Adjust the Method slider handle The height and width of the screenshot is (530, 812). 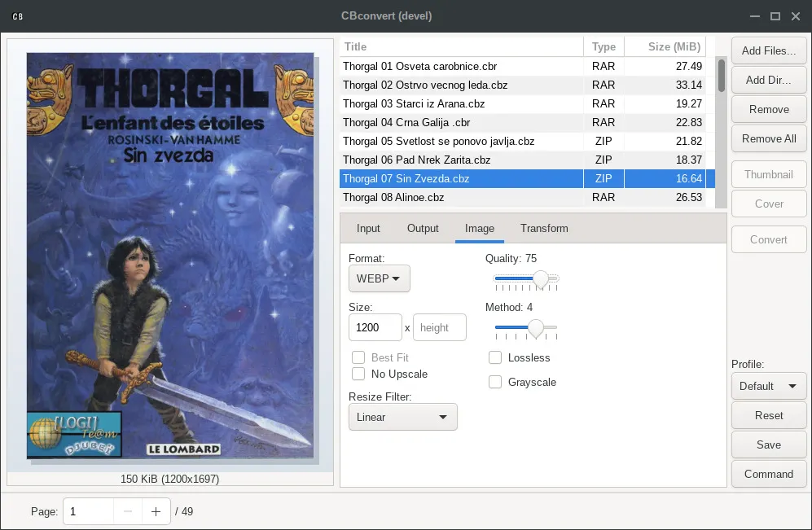pos(535,328)
